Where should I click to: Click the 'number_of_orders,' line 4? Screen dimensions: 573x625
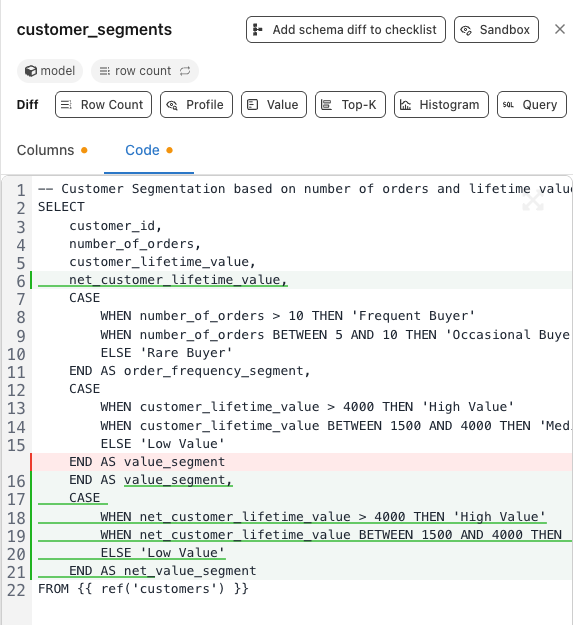[x=135, y=244]
